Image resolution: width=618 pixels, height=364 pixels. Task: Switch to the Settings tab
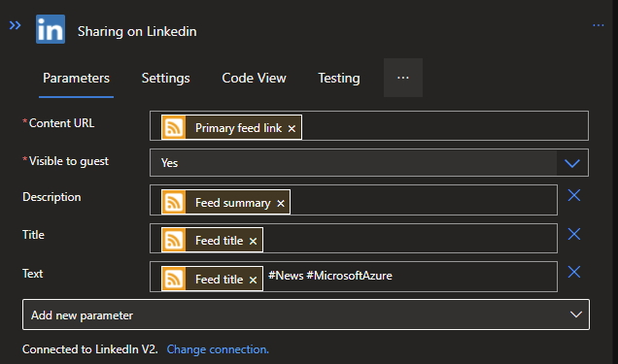point(165,78)
